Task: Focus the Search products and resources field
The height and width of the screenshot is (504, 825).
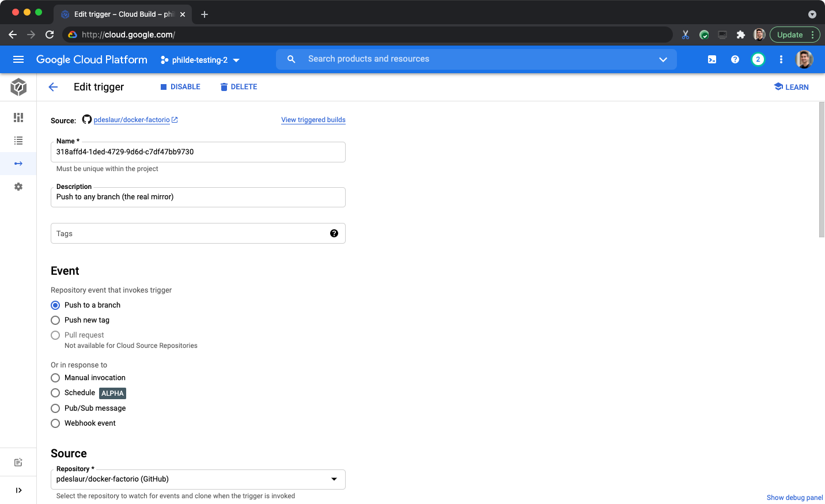Action: click(476, 59)
